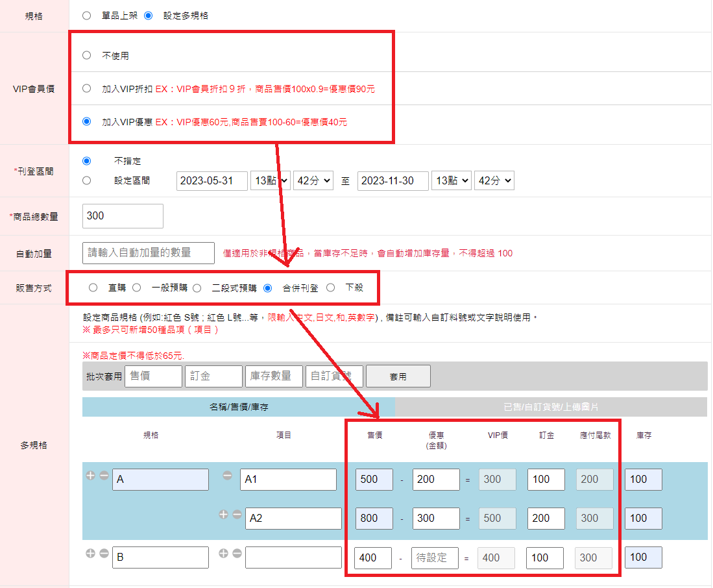Open the end hour dropdown after 2023-11-30
713x588 pixels.
pyautogui.click(x=451, y=181)
